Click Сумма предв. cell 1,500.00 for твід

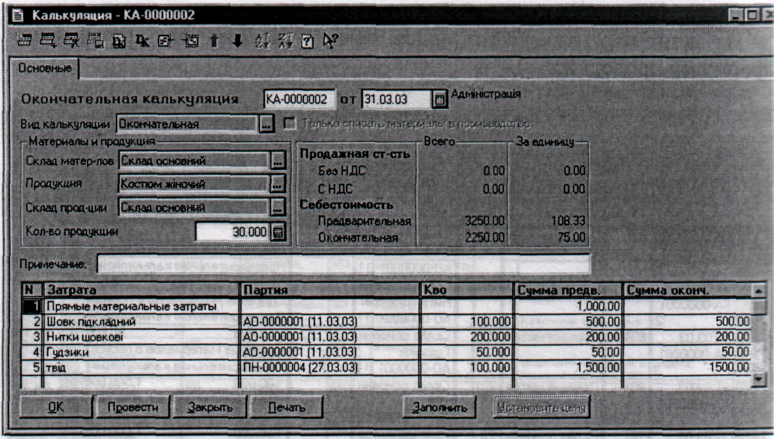(x=568, y=367)
